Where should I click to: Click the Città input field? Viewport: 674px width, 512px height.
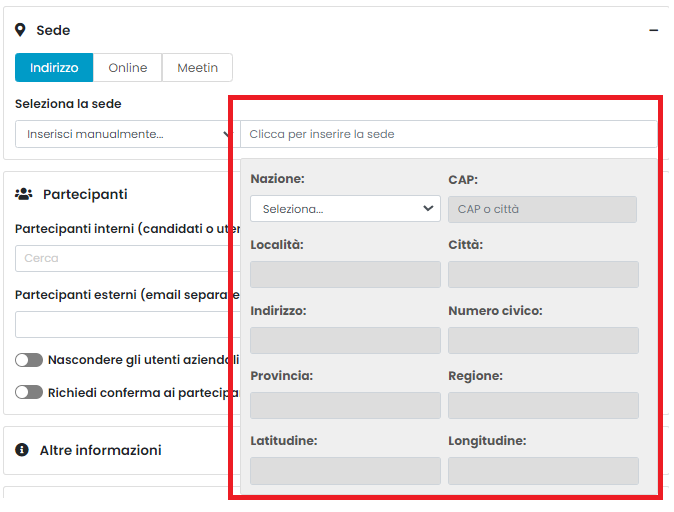pos(543,274)
